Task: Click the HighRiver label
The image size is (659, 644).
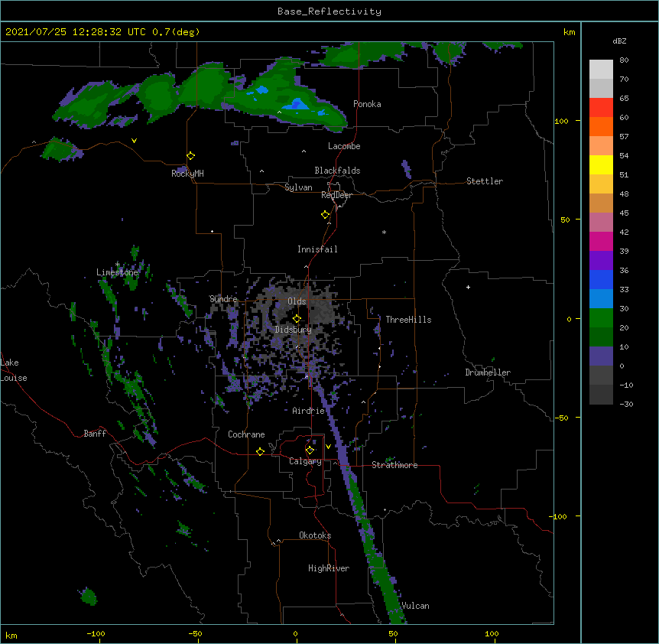Action: 329,568
